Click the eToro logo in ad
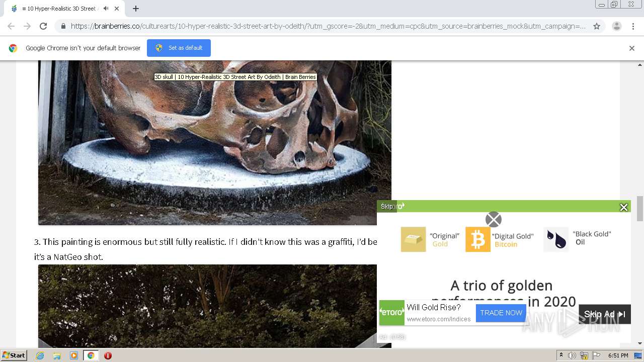The height and width of the screenshot is (362, 644). tap(392, 313)
